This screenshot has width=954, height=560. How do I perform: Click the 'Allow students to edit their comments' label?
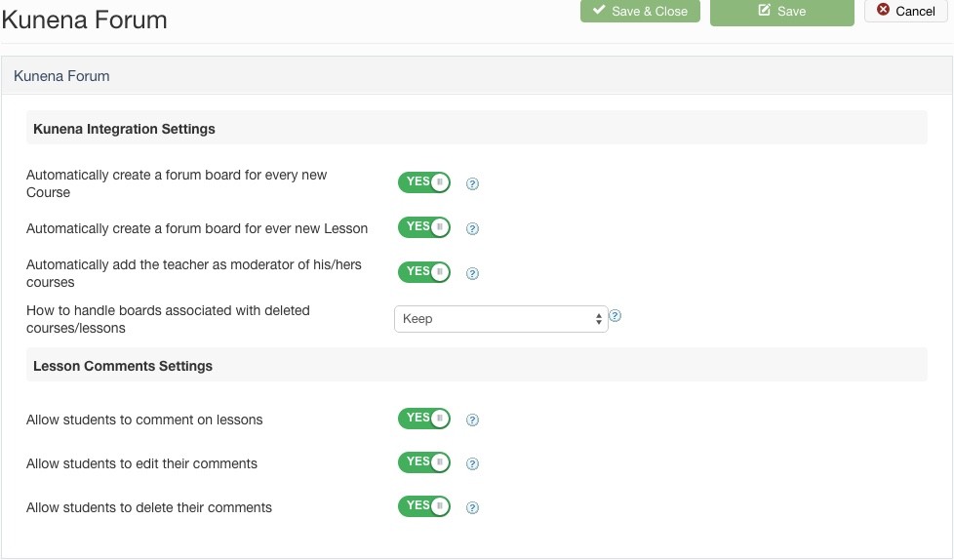141,463
